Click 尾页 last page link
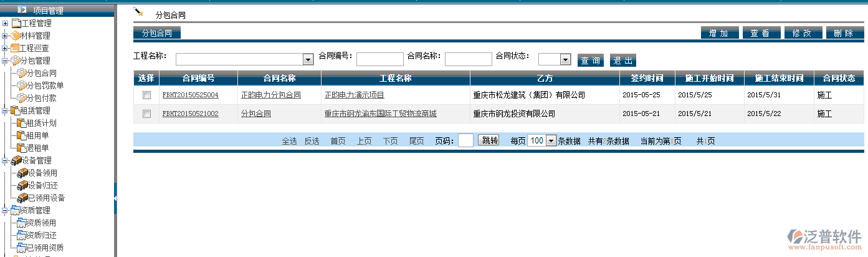The image size is (868, 257). (416, 141)
